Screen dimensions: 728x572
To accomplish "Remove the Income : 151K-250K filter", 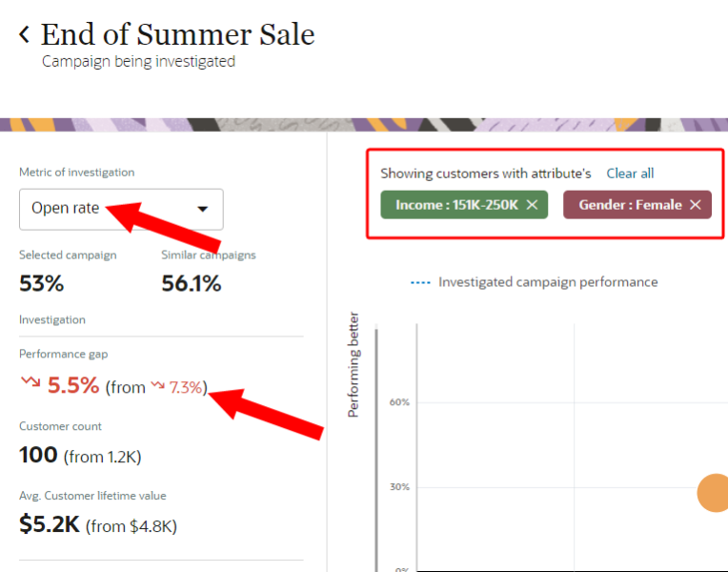I will coord(532,205).
